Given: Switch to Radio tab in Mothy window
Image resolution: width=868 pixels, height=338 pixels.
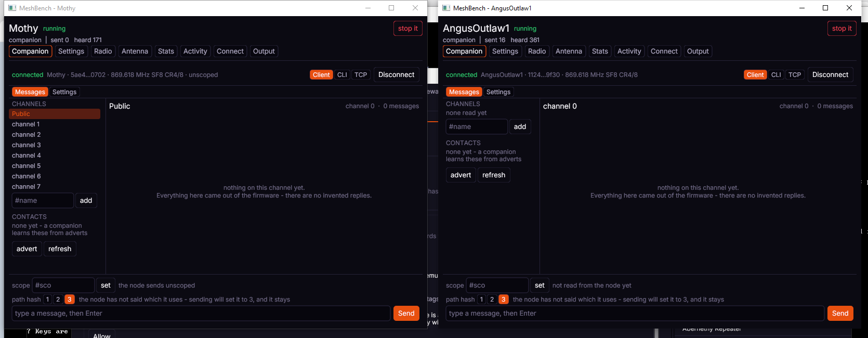Looking at the screenshot, I should tap(103, 51).
